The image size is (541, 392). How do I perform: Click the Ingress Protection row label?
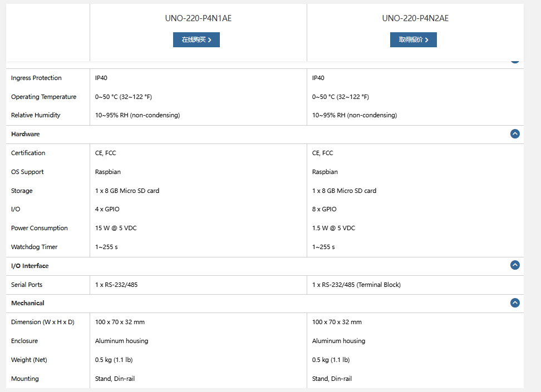point(36,78)
